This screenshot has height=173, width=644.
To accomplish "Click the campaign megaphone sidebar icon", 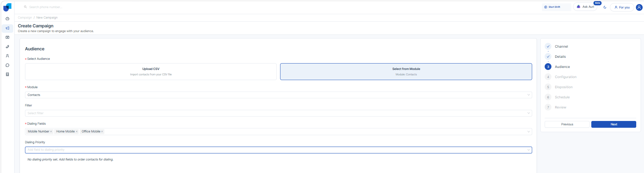I will coord(7,28).
